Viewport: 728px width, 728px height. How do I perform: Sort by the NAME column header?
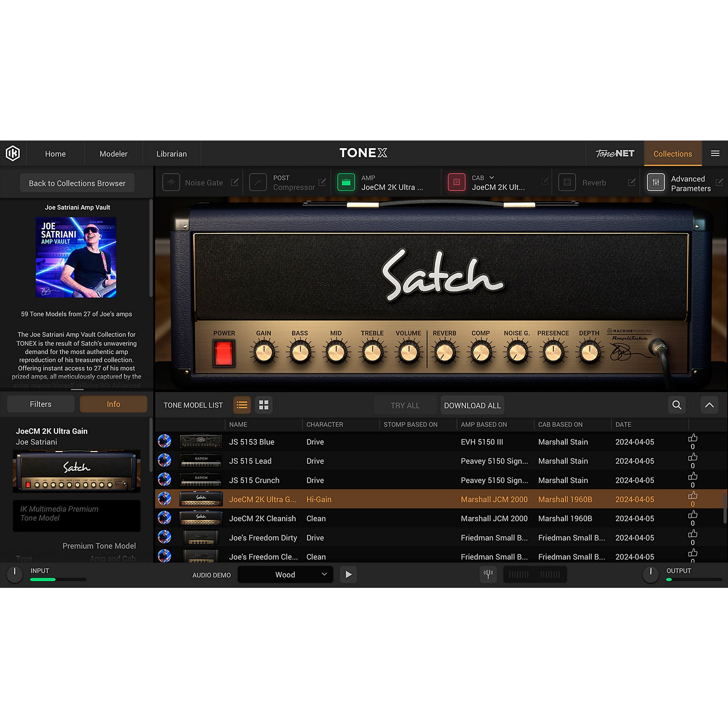238,424
